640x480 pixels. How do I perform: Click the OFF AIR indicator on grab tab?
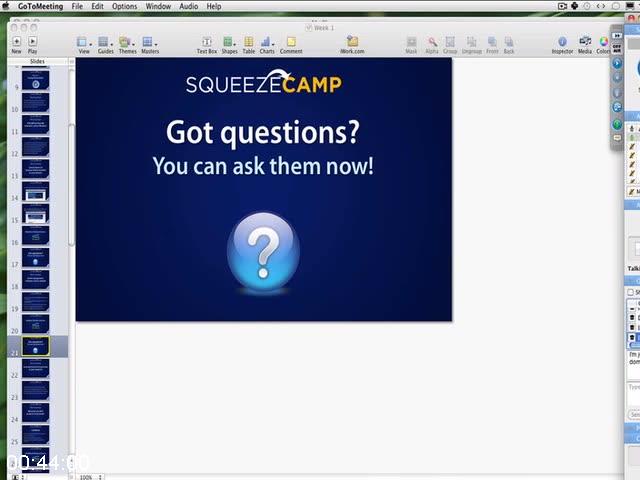coord(617,49)
